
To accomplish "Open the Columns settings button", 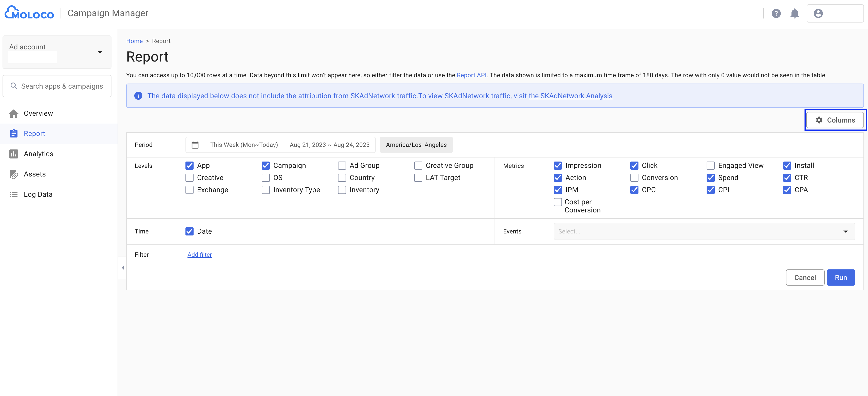I will coord(835,120).
